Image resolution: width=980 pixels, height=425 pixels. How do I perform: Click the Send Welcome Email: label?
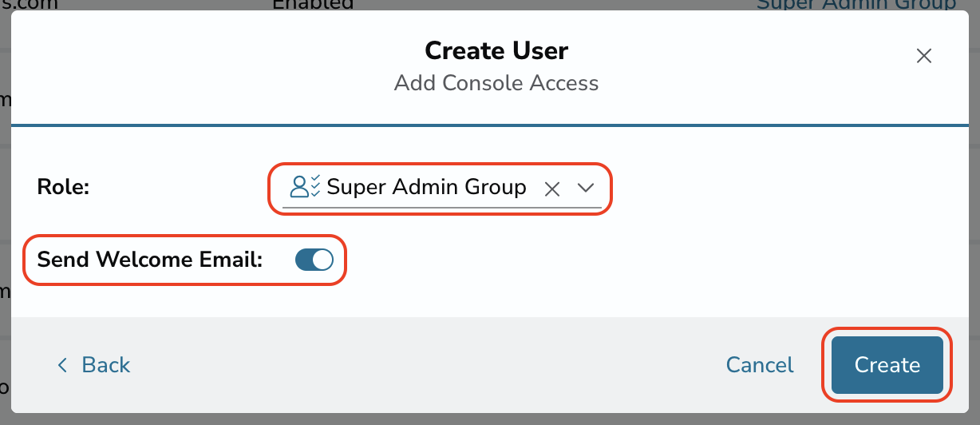click(150, 259)
